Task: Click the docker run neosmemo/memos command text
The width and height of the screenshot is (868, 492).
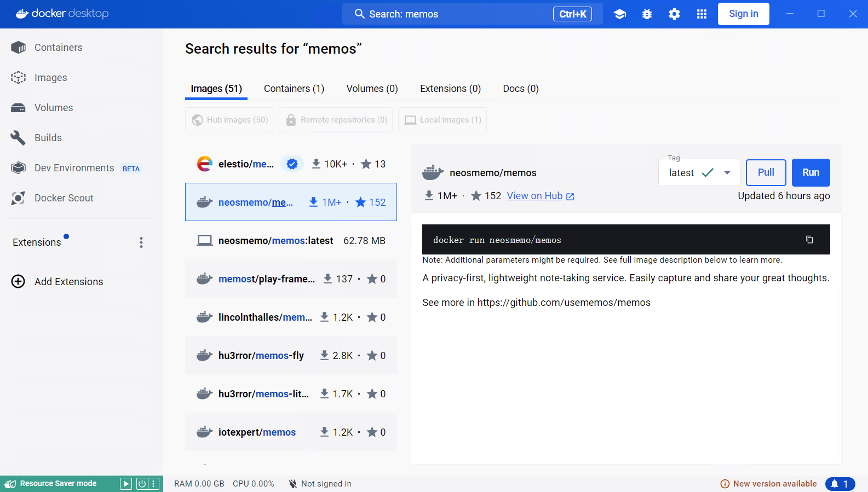Action: tap(497, 240)
